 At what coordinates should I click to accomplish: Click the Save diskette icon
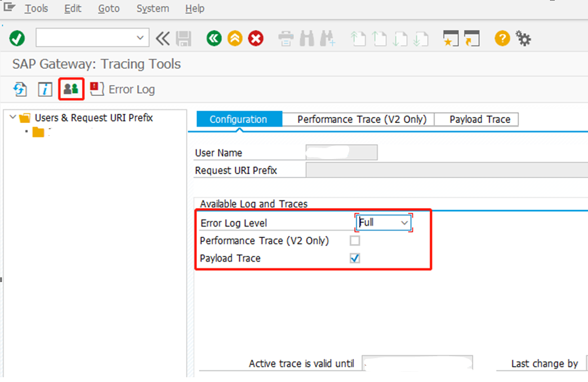[183, 38]
